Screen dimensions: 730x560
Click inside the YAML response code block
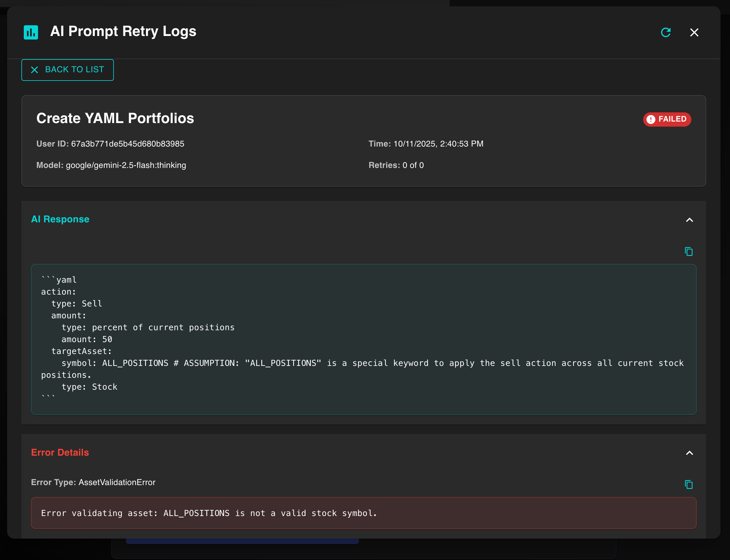[363, 339]
